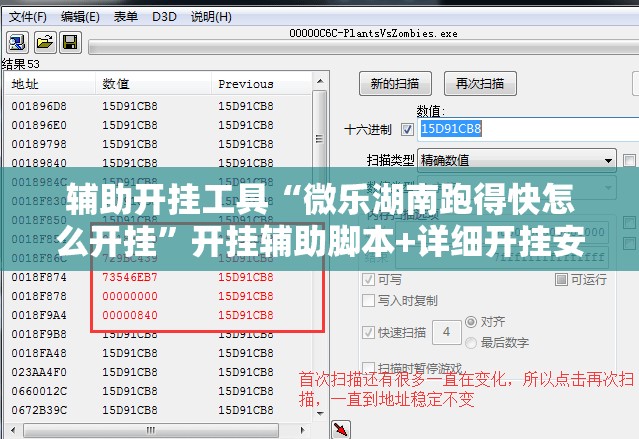The image size is (639, 439).
Task: Open the 编辑(E) menu
Action: coord(80,17)
